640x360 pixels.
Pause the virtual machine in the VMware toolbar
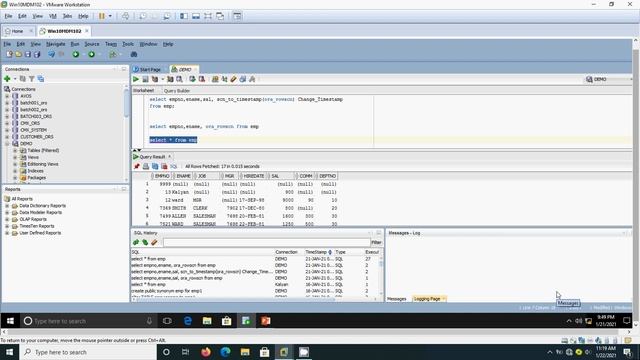coord(102,16)
